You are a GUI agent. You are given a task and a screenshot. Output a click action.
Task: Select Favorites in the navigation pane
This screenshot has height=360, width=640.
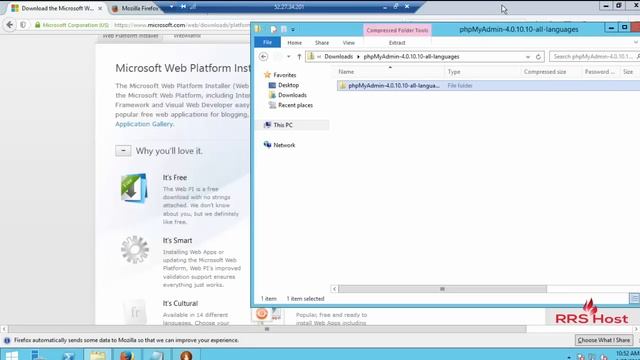coord(284,75)
